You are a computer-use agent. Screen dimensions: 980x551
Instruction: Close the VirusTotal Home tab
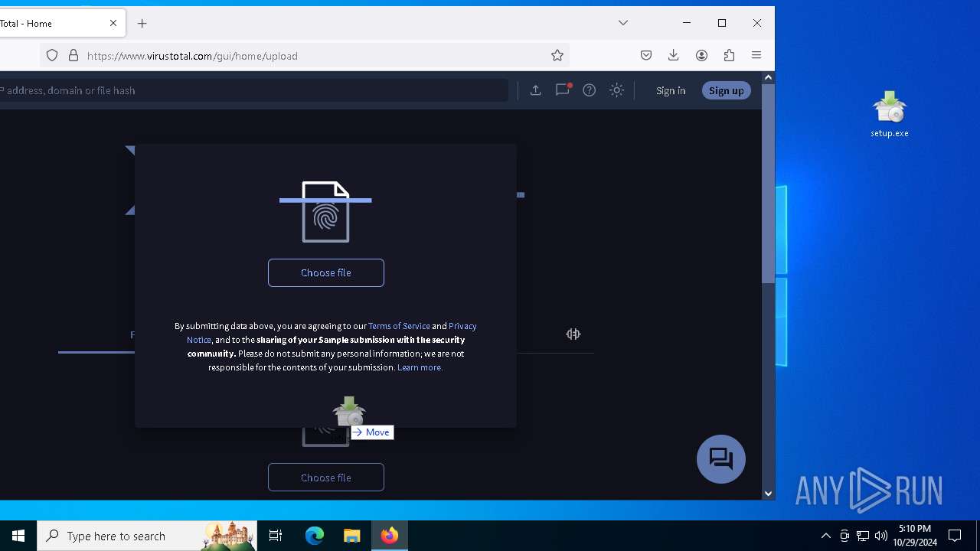coord(113,23)
